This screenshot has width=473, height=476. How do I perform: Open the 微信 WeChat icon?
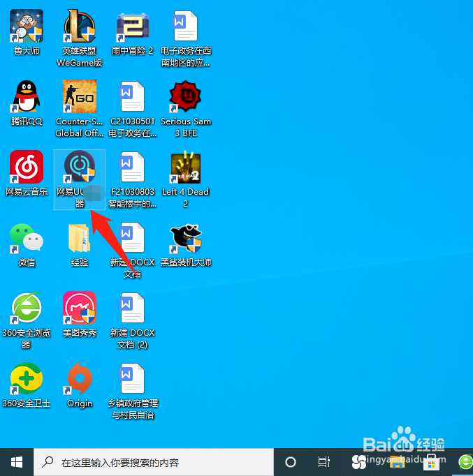pyautogui.click(x=27, y=237)
